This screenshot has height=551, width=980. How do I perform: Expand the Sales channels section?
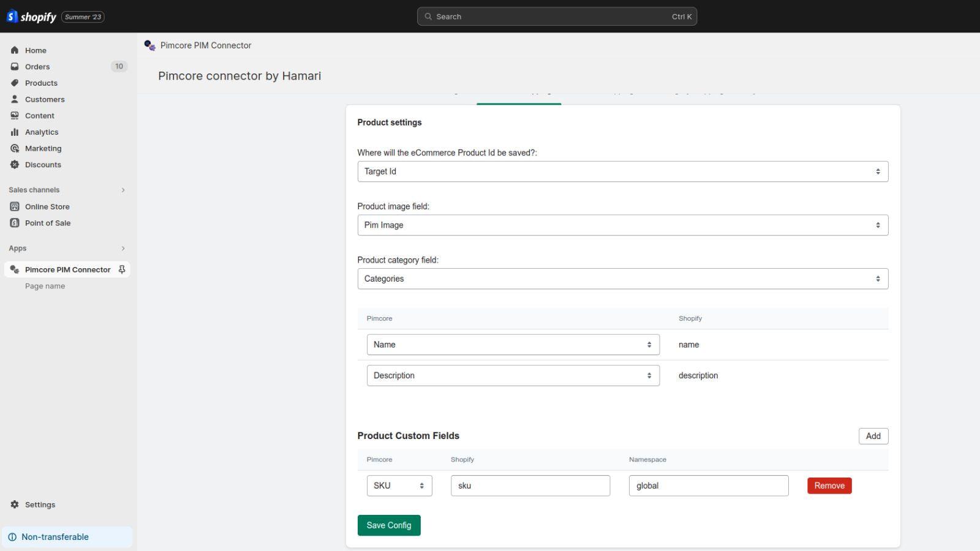[123, 190]
